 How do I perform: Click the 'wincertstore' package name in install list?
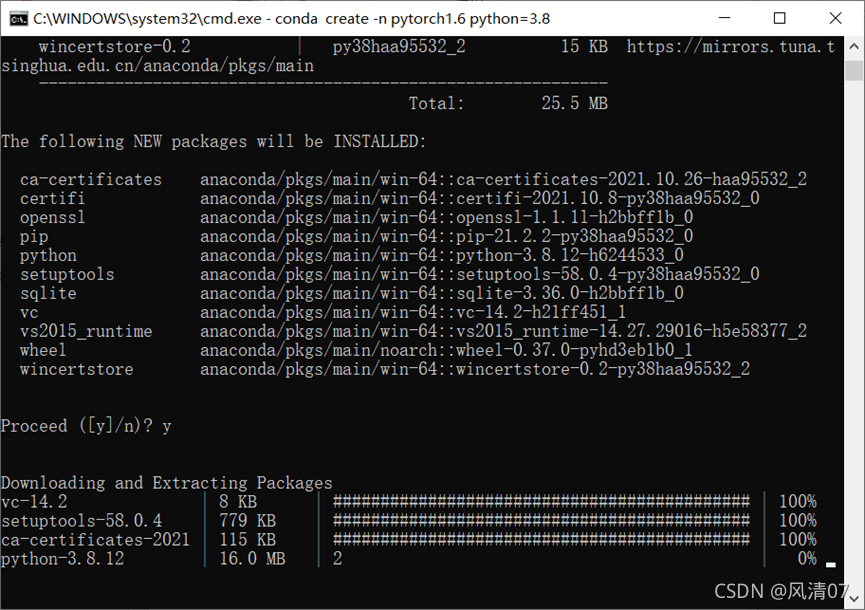point(77,369)
